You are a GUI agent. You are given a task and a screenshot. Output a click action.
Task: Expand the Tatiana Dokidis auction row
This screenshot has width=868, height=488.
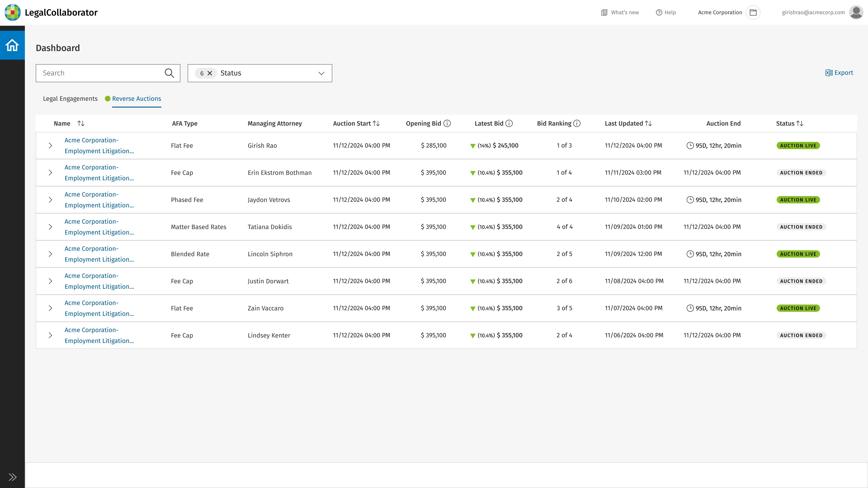(x=50, y=227)
